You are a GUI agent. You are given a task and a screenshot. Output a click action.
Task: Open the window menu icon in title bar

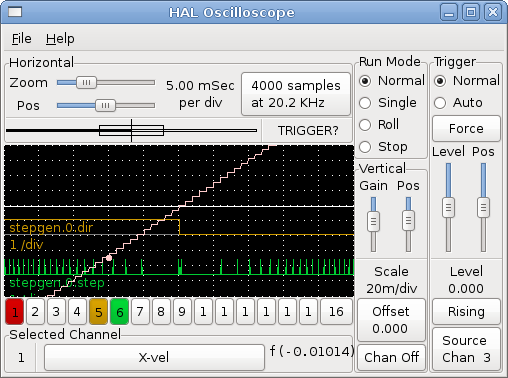(15, 12)
